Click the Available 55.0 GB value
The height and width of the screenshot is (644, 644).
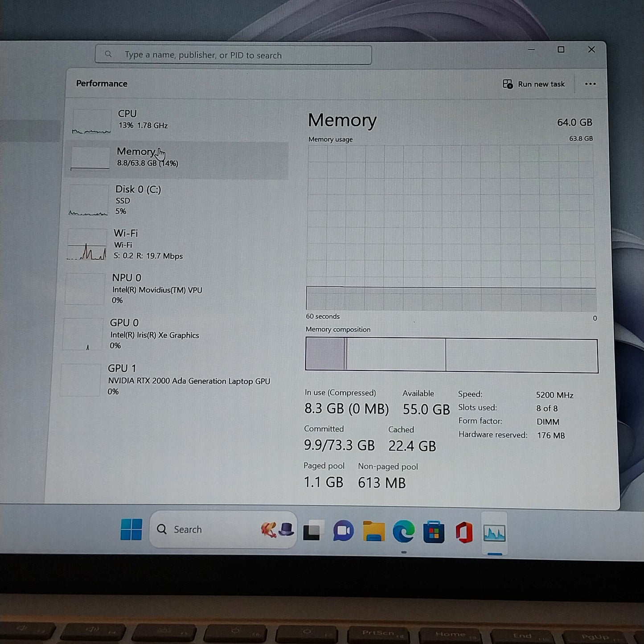(426, 410)
